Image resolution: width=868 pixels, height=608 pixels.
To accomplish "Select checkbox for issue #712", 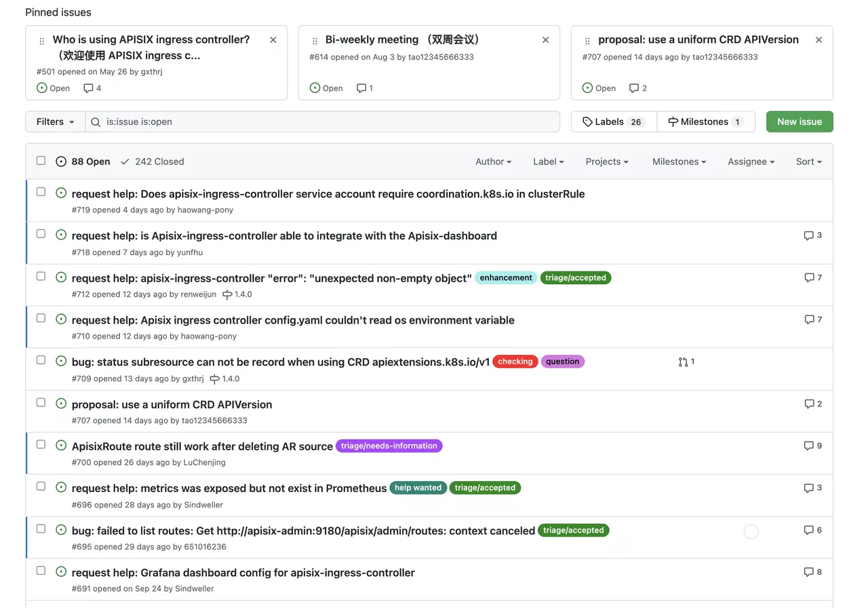I will [41, 276].
